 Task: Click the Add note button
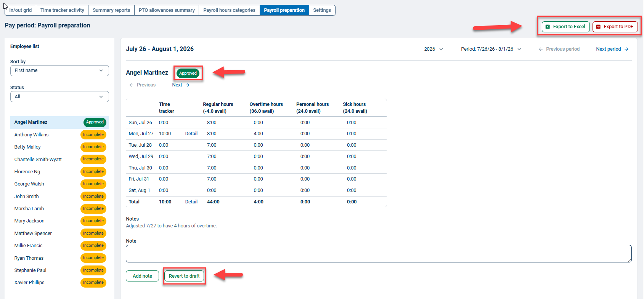click(x=142, y=276)
